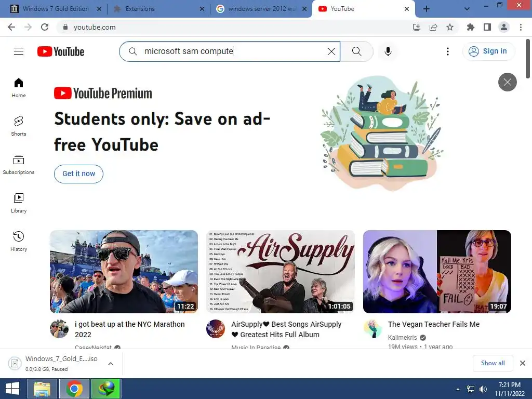The height and width of the screenshot is (399, 532).
Task: Open Kallmekris channel name
Action: click(x=403, y=337)
